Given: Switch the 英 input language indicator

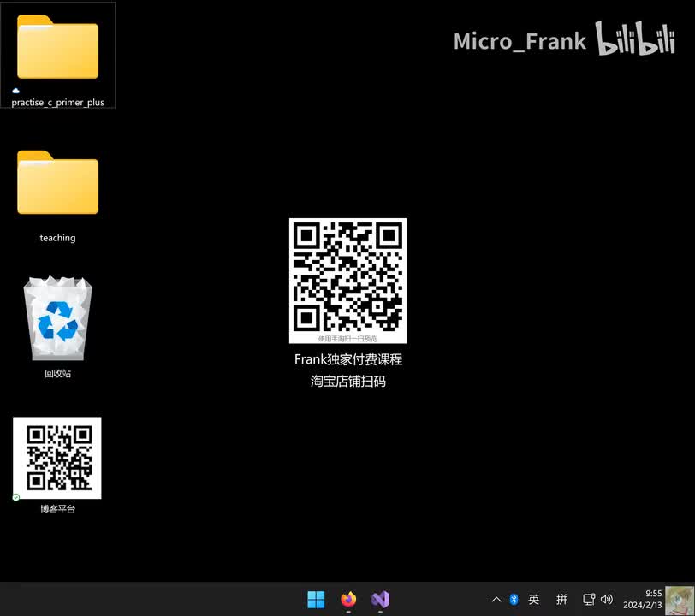Looking at the screenshot, I should [534, 600].
